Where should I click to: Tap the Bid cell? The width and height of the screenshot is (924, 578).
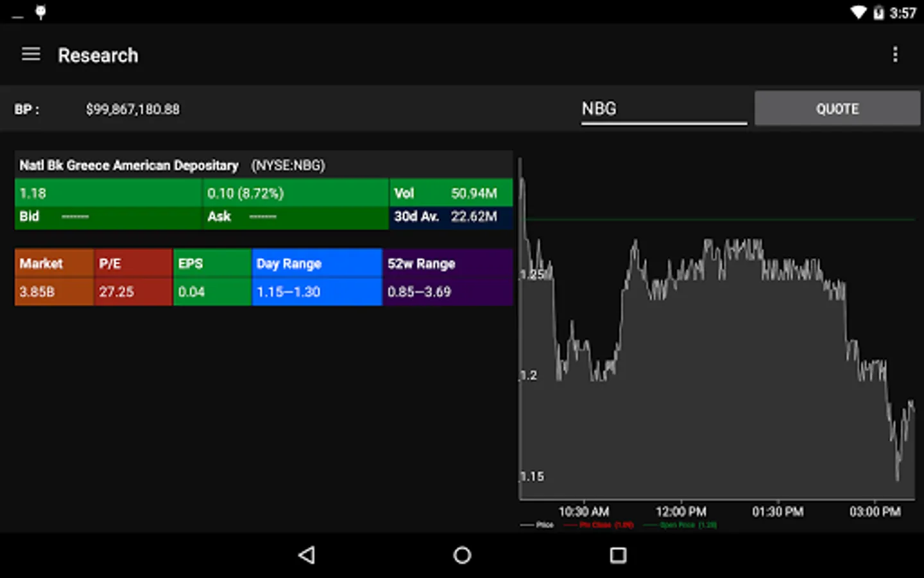coord(108,217)
